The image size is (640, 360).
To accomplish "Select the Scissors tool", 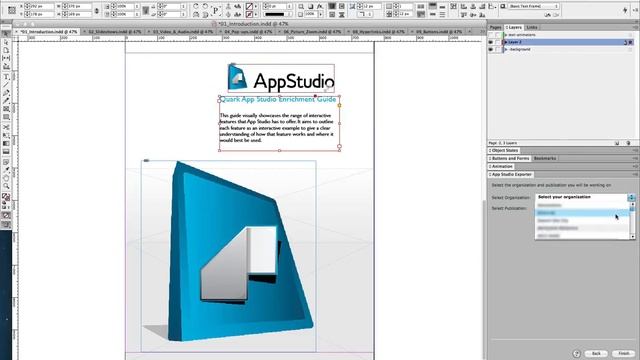I will pyautogui.click(x=6, y=127).
